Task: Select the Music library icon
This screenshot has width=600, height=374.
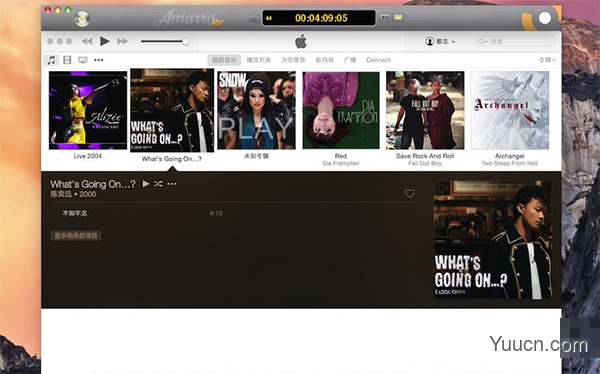Action: pyautogui.click(x=51, y=60)
